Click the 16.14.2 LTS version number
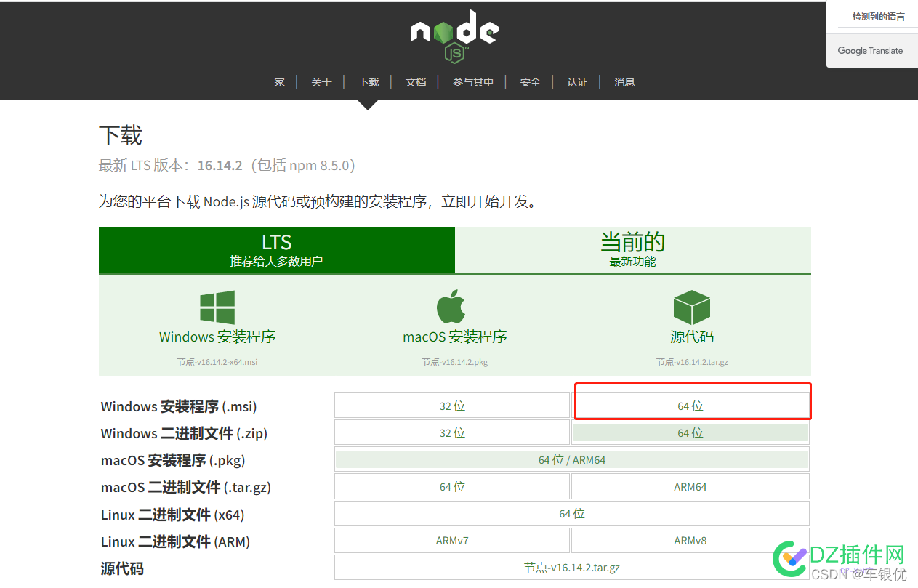The image size is (918, 588). [x=220, y=165]
